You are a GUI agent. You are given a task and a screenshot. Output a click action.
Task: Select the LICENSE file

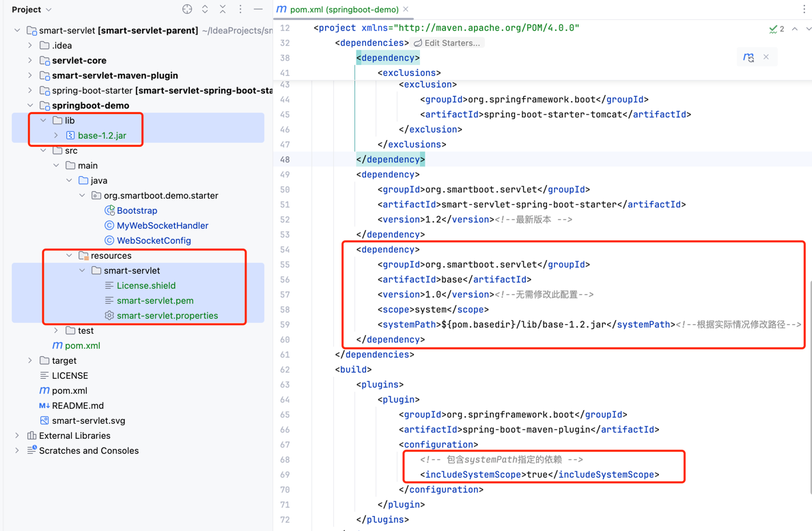pos(70,376)
